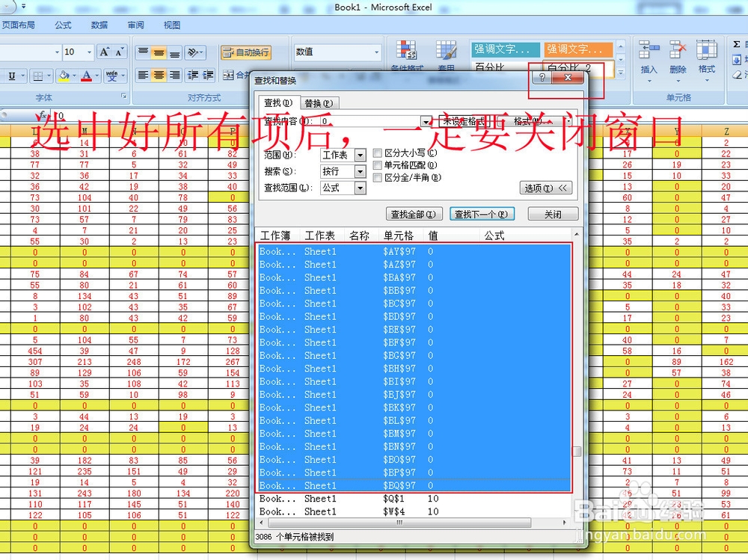Align text to vertical middle

pos(159,52)
